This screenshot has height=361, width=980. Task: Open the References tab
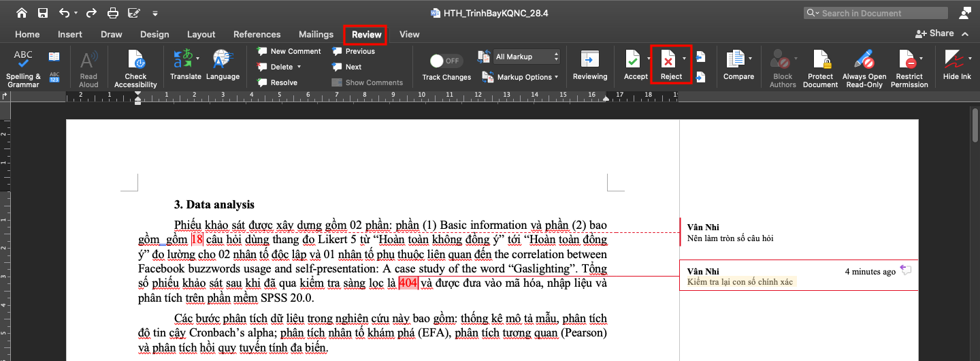coord(257,34)
